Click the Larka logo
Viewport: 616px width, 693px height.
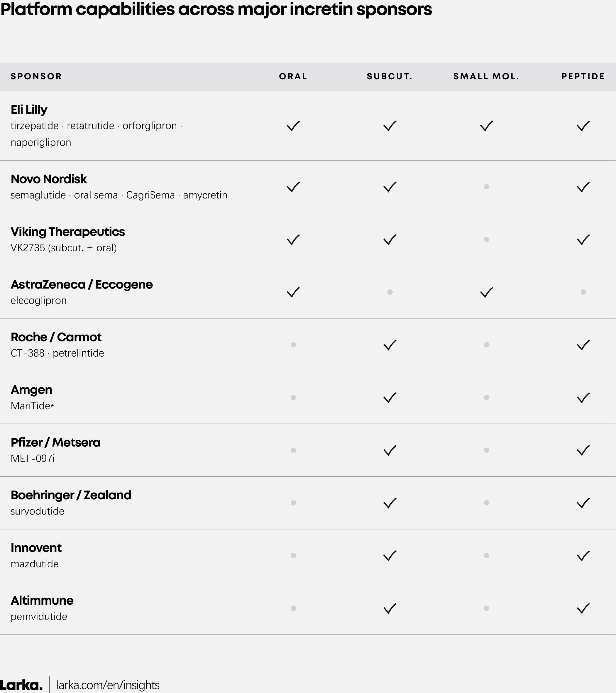(21, 685)
